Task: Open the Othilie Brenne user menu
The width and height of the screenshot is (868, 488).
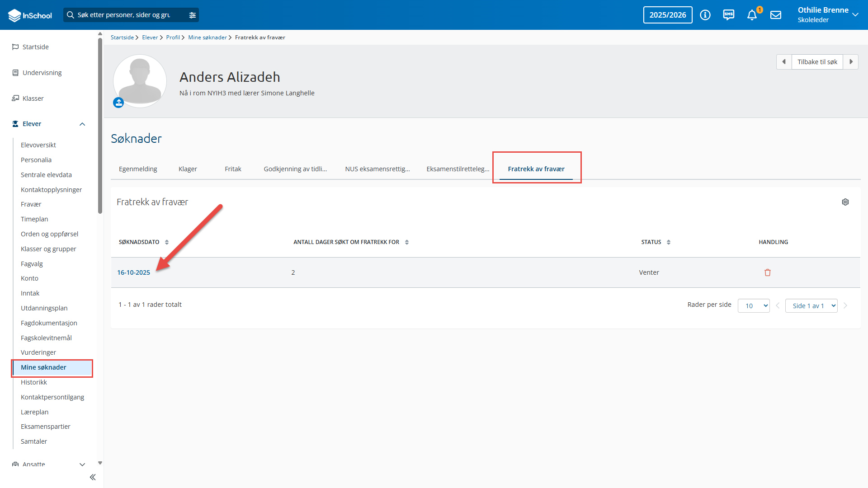Action: point(828,15)
